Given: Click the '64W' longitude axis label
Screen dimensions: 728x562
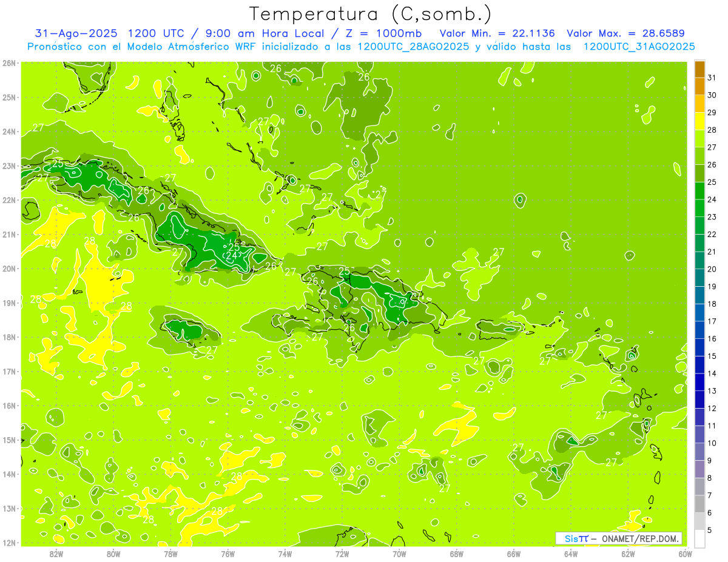Looking at the screenshot, I should [x=571, y=554].
